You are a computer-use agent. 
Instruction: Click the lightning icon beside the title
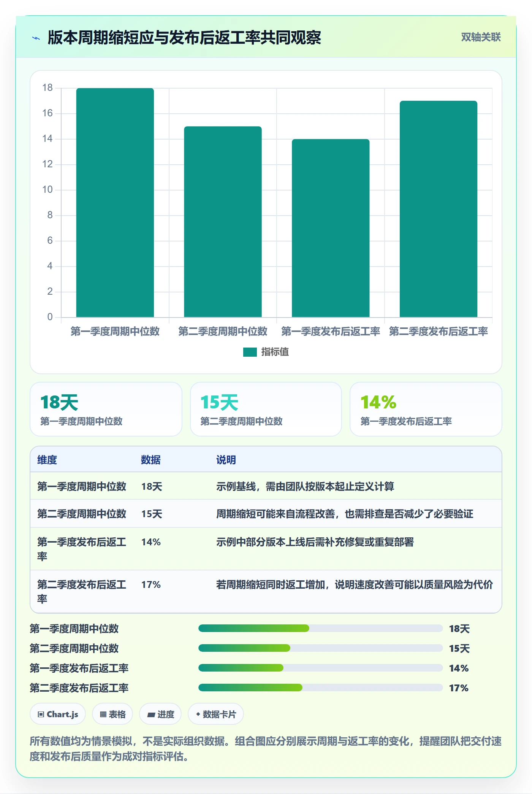pos(36,38)
